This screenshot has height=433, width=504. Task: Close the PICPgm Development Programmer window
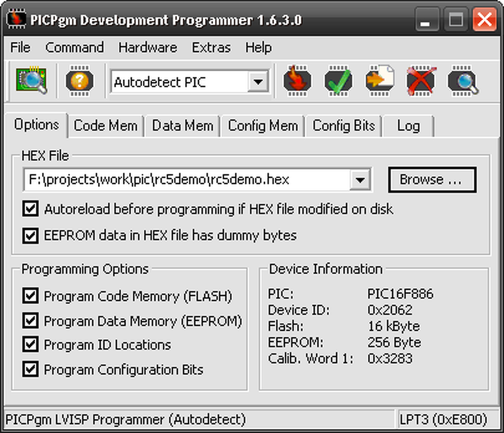click(x=484, y=20)
